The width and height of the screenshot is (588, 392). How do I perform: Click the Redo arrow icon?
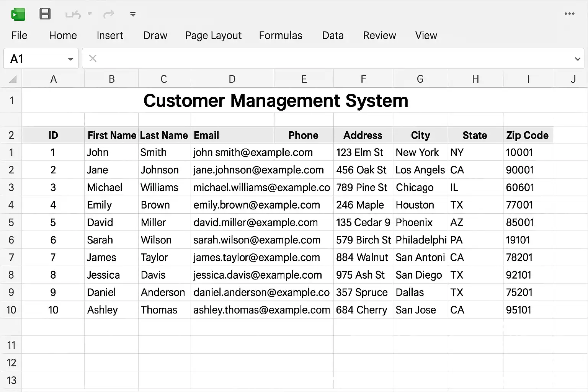[109, 14]
